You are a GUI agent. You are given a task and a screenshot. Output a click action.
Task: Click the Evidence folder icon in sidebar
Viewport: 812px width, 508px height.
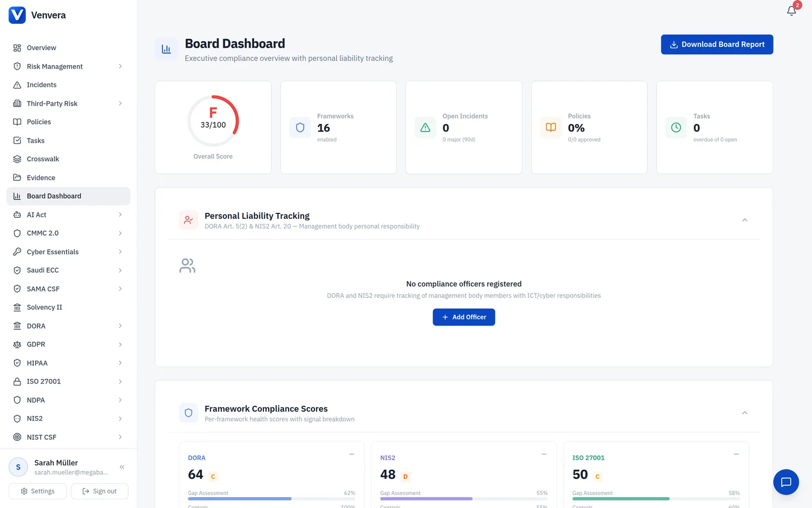tap(17, 178)
